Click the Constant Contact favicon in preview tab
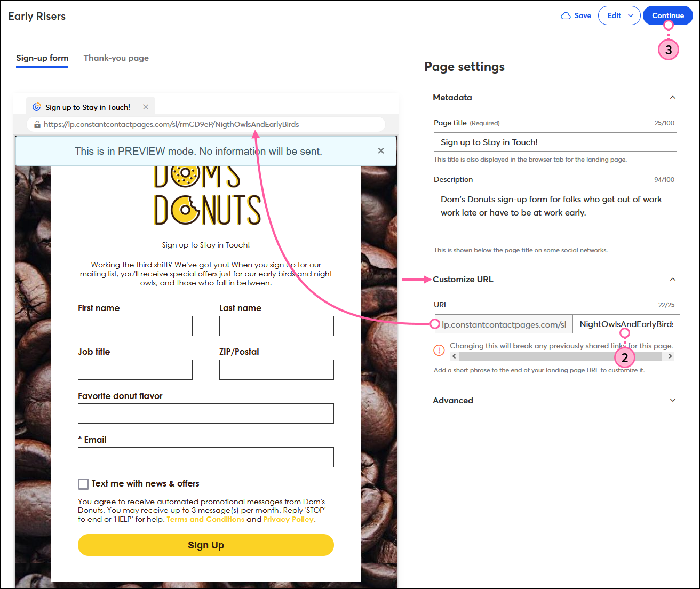 tap(37, 107)
